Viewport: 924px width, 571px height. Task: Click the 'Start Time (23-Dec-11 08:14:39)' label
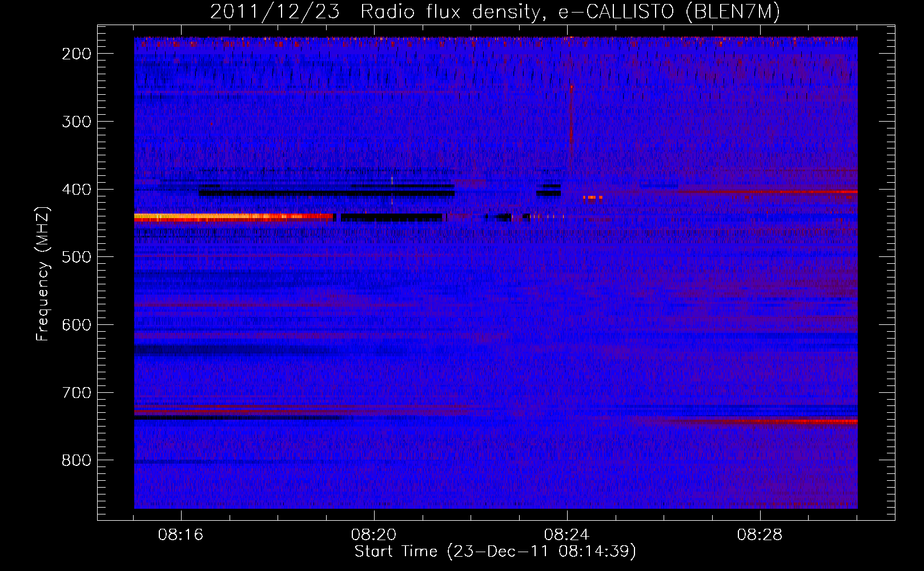[495, 552]
